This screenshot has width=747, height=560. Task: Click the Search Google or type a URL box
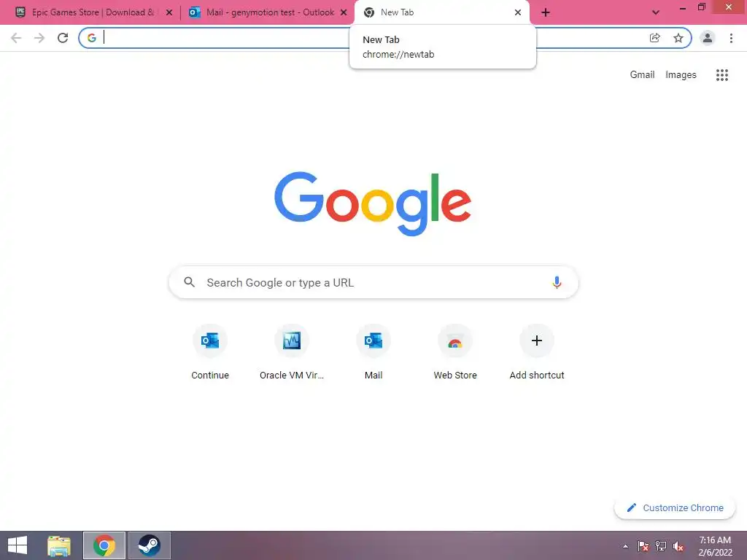(x=373, y=282)
